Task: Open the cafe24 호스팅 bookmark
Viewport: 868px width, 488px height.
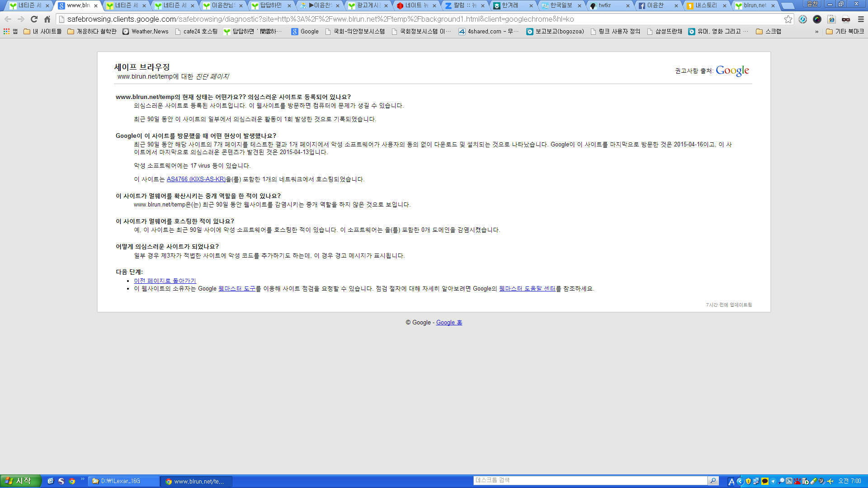Action: pyautogui.click(x=196, y=32)
